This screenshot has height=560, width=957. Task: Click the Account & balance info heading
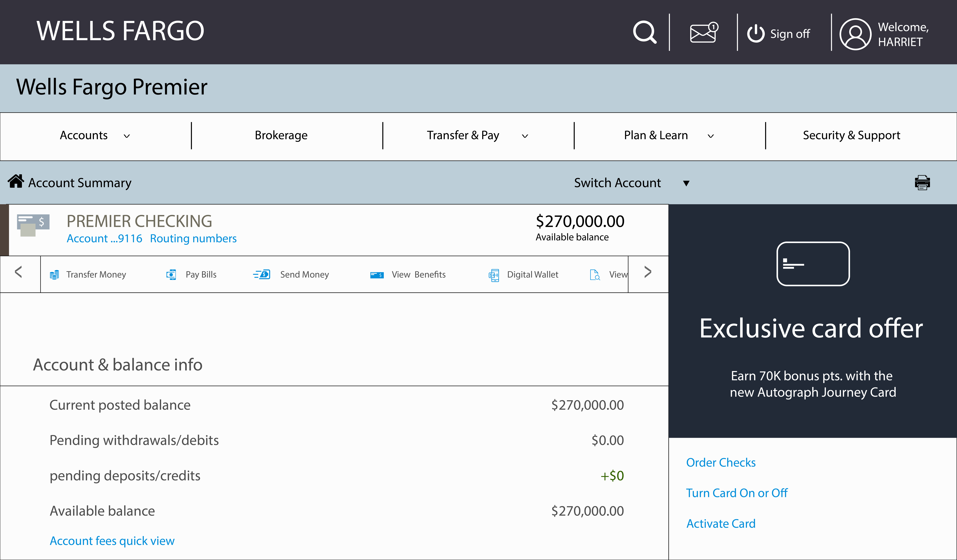click(118, 365)
